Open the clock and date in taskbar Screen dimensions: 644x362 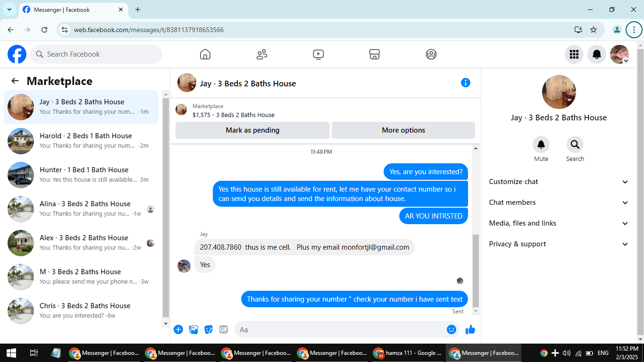click(x=627, y=353)
